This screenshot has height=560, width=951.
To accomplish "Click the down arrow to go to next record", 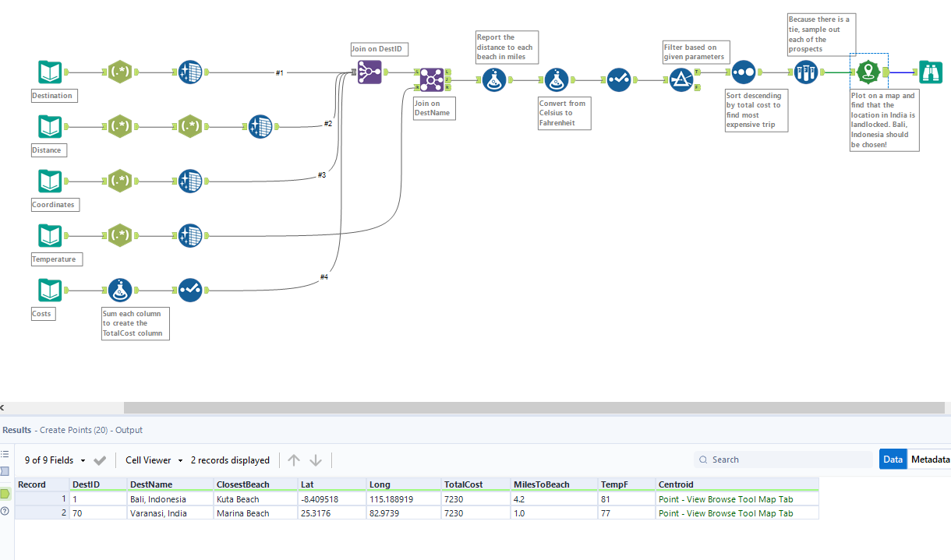I will (316, 460).
